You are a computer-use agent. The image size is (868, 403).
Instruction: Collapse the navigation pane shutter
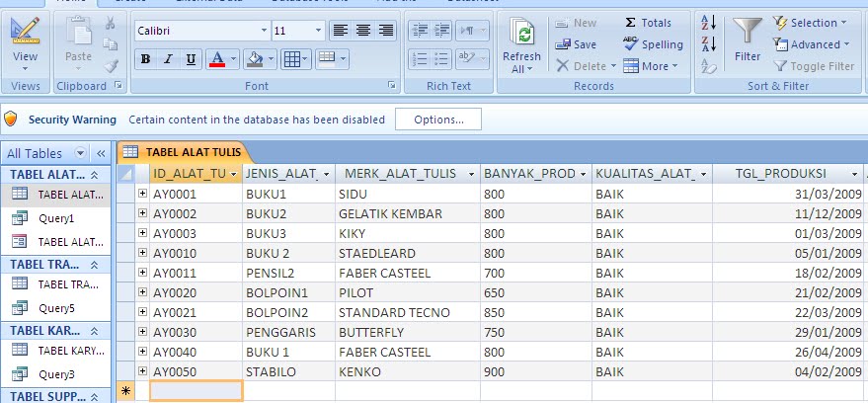click(101, 153)
